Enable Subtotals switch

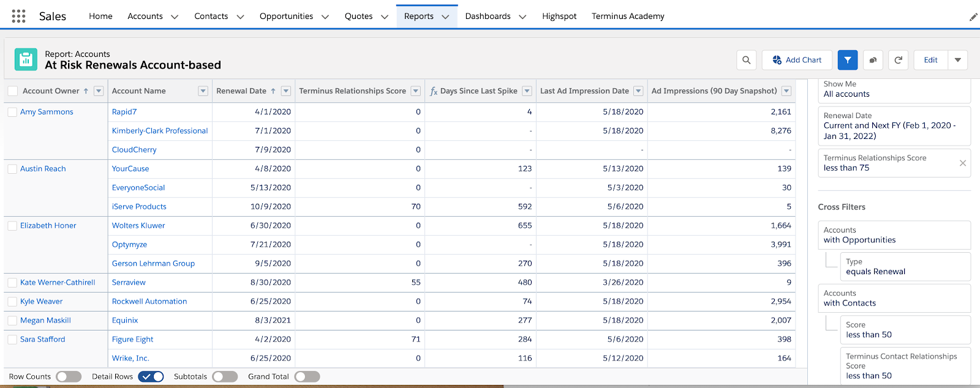pyautogui.click(x=225, y=377)
